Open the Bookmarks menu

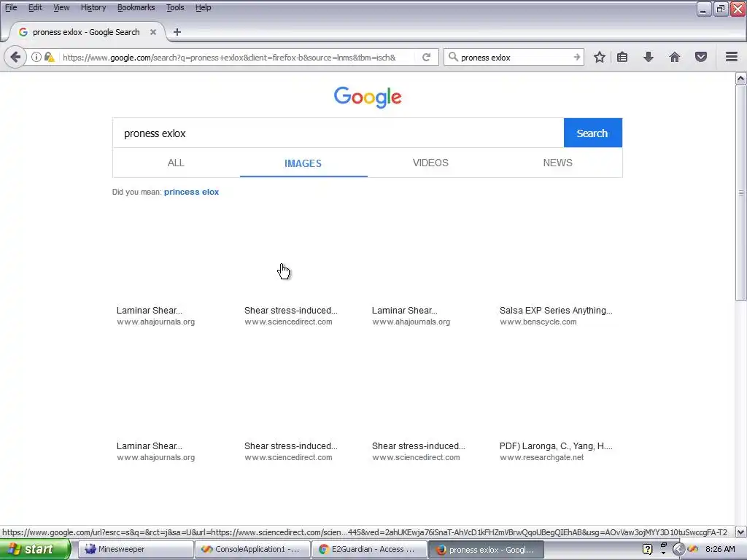[x=136, y=7]
